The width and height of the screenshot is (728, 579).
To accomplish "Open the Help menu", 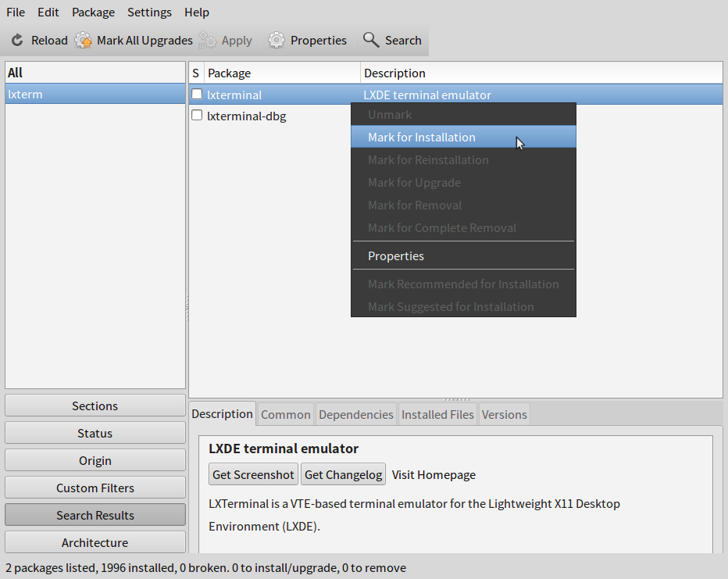I will coord(197,12).
